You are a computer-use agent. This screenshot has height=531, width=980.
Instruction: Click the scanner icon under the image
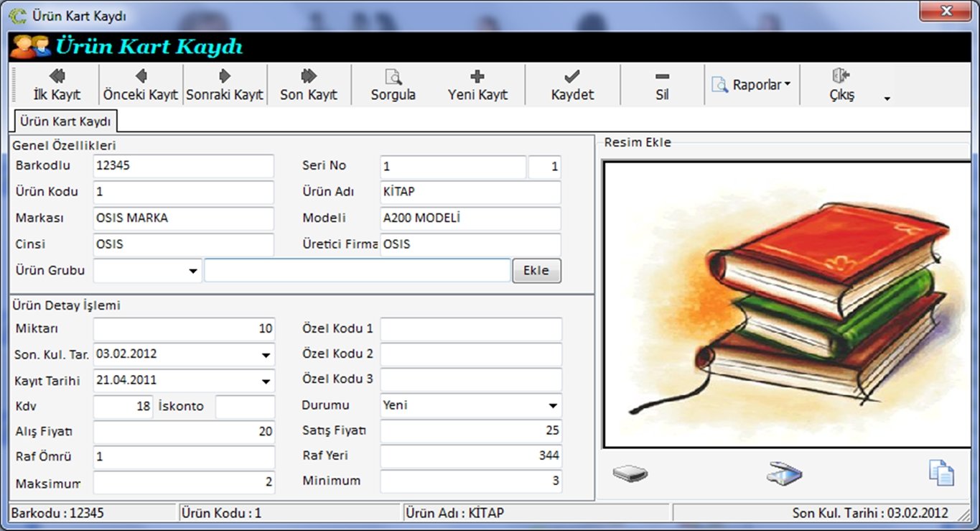pyautogui.click(x=783, y=474)
